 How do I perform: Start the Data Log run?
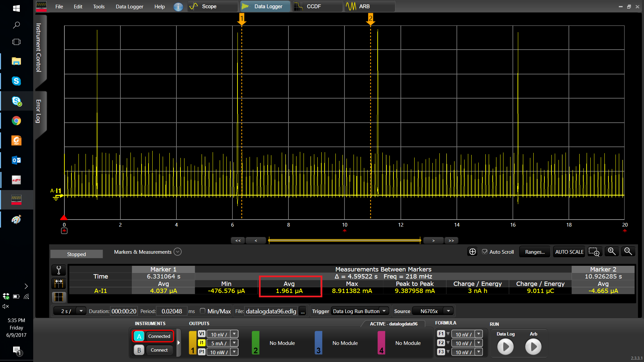505,347
